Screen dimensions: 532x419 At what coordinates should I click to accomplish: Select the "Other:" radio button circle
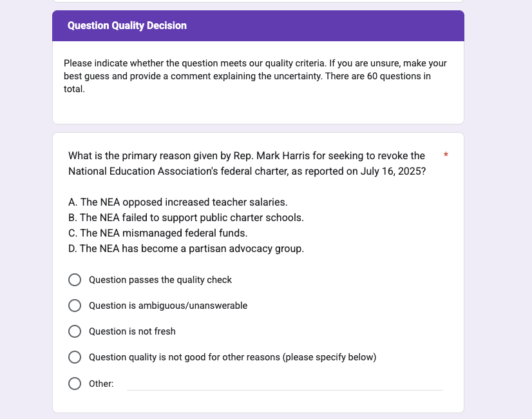pos(75,384)
